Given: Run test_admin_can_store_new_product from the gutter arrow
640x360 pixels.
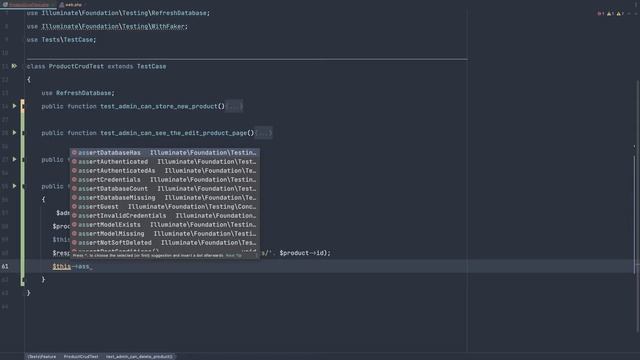Looking at the screenshot, I should (x=14, y=106).
